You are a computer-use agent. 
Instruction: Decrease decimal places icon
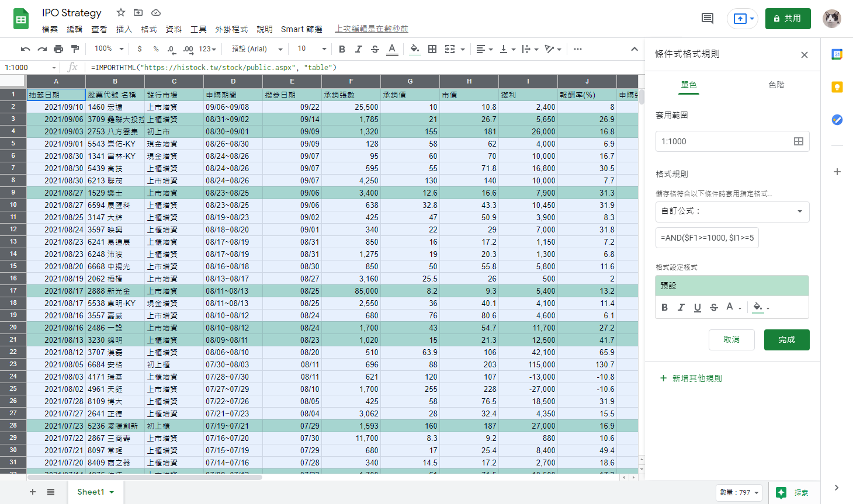coord(171,49)
